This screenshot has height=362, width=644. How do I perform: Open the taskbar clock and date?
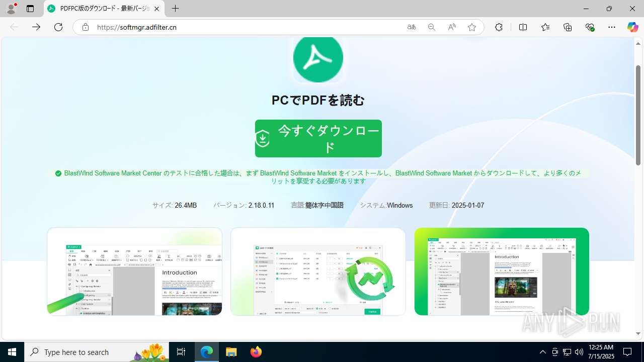pos(601,352)
